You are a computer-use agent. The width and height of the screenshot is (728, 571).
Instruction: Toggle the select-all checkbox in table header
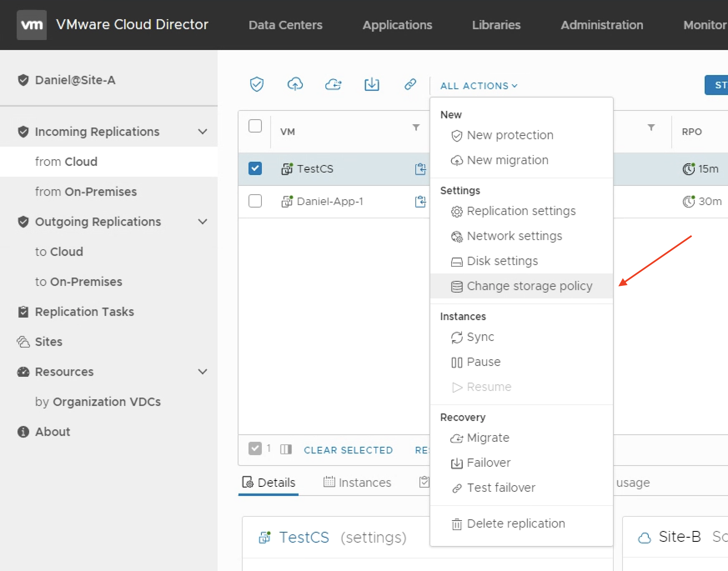coord(255,126)
